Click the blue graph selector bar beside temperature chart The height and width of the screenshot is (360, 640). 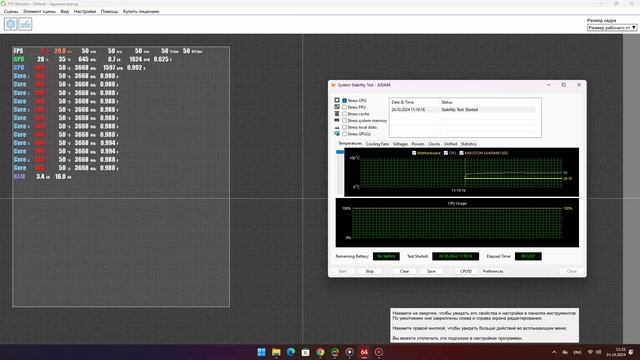(340, 152)
